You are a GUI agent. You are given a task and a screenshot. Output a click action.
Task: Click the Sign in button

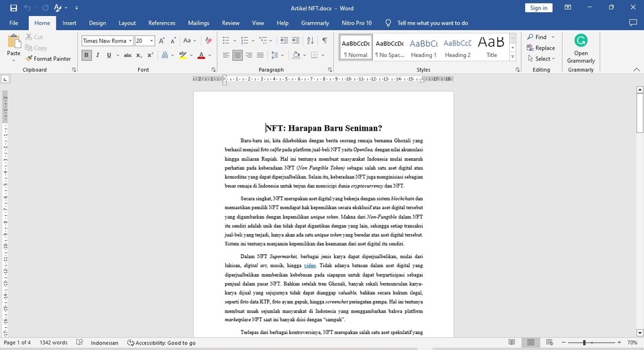539,8
